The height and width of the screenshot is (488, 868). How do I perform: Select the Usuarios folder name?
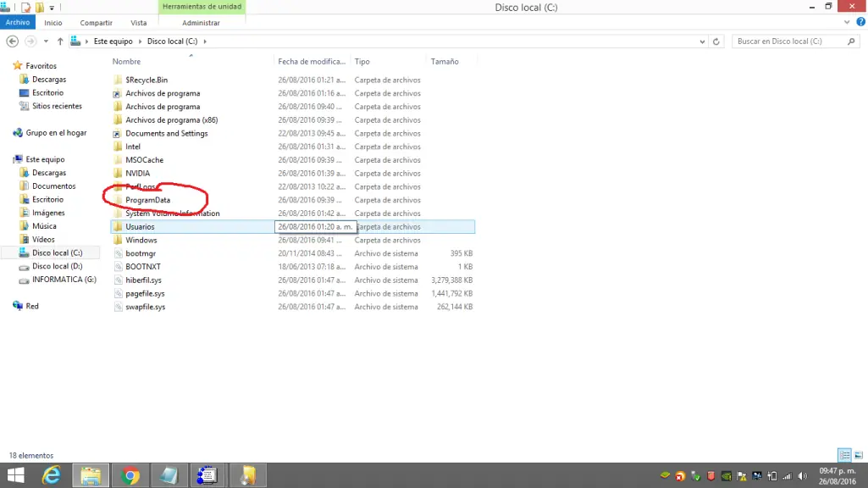tap(140, 226)
